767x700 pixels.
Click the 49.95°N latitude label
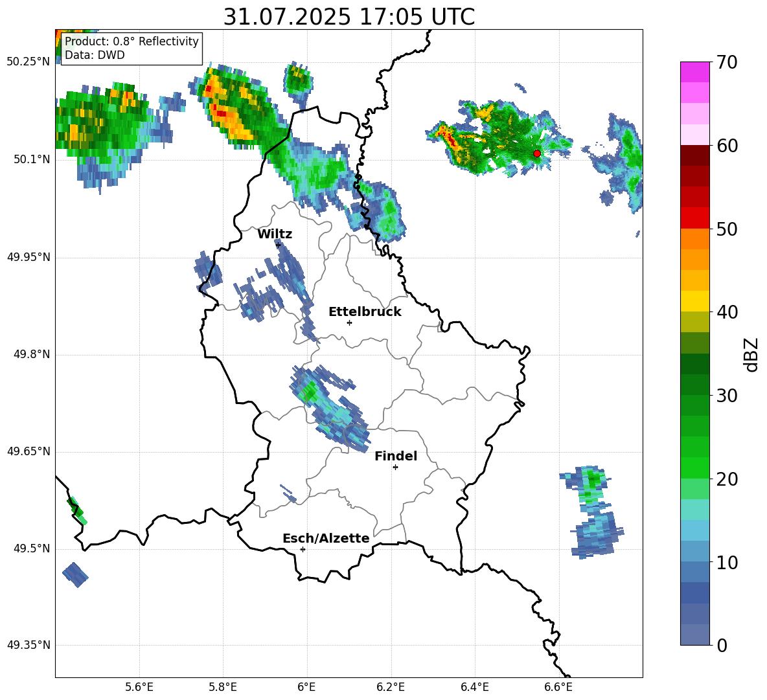pyautogui.click(x=29, y=257)
